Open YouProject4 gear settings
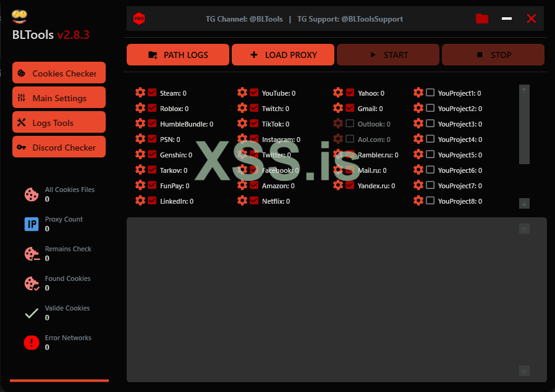Image resolution: width=555 pixels, height=392 pixels. click(418, 140)
